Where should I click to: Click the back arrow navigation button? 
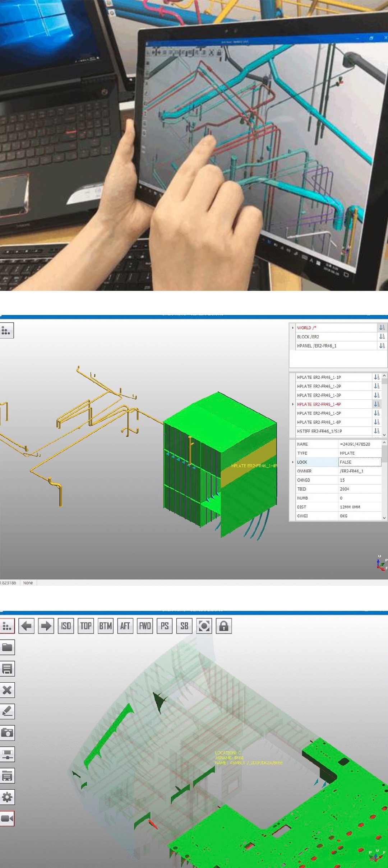(26, 626)
